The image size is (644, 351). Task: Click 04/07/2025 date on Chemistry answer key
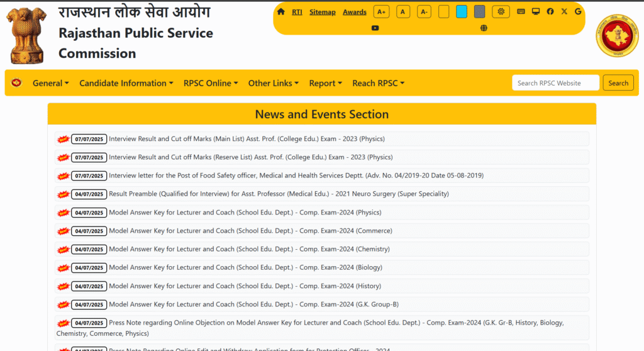coord(89,250)
